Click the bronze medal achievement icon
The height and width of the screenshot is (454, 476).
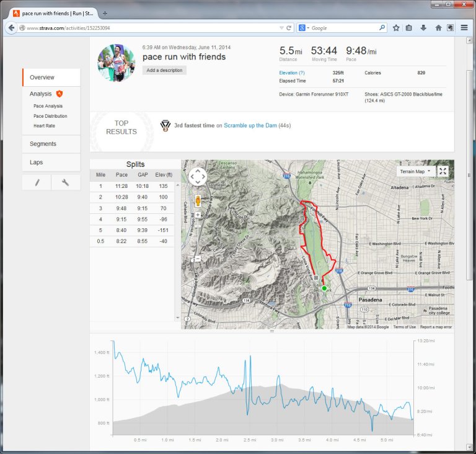165,125
